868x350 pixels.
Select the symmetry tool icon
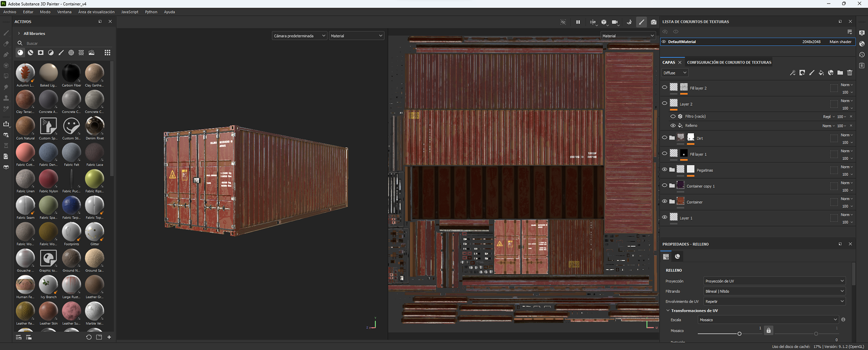(593, 22)
